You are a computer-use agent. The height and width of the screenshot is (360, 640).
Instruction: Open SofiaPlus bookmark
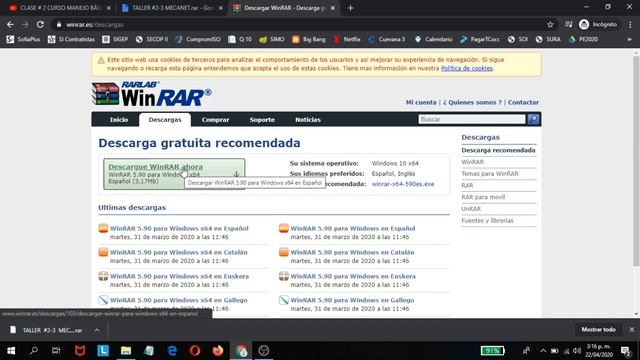[24, 39]
